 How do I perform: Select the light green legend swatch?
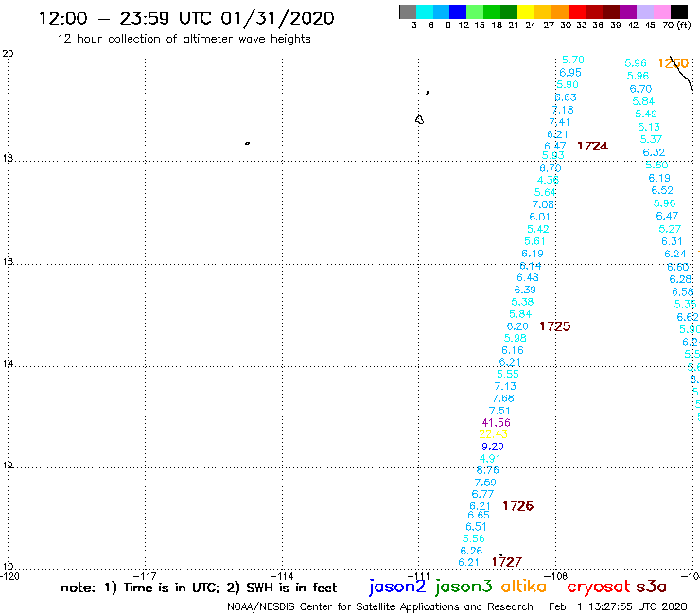coord(475,11)
